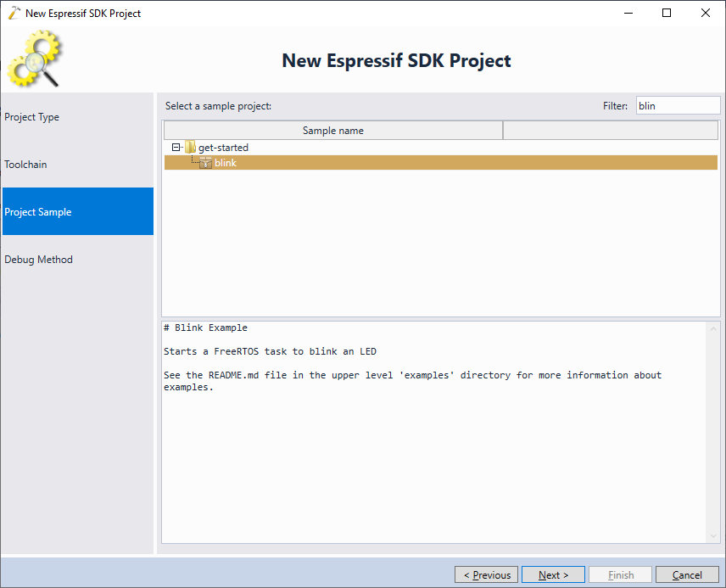Go to the Debug Method step
The image size is (726, 588).
[x=78, y=259]
